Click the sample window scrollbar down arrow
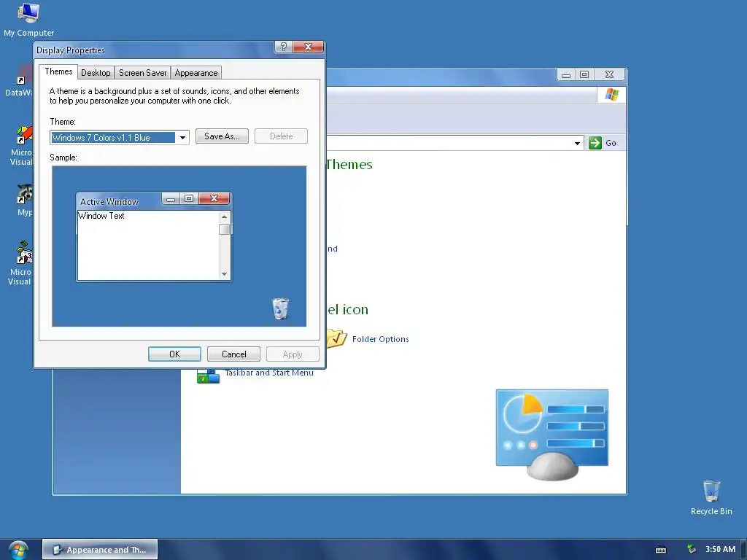The image size is (747, 560). click(225, 274)
